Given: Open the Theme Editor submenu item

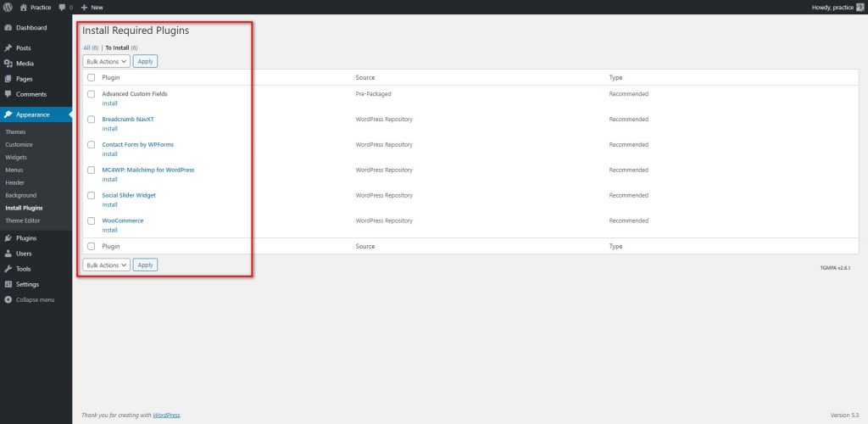Looking at the screenshot, I should [23, 220].
